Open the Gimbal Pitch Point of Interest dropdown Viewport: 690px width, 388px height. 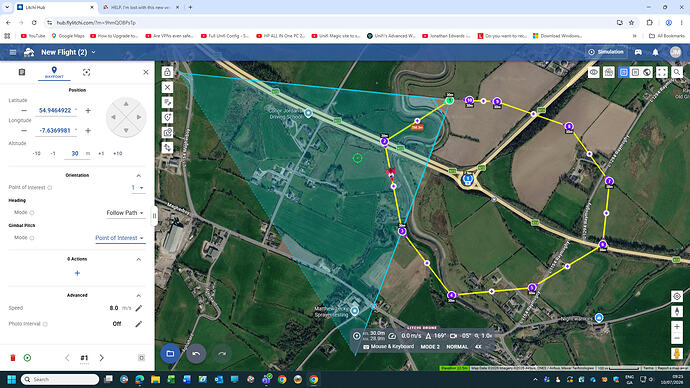120,238
